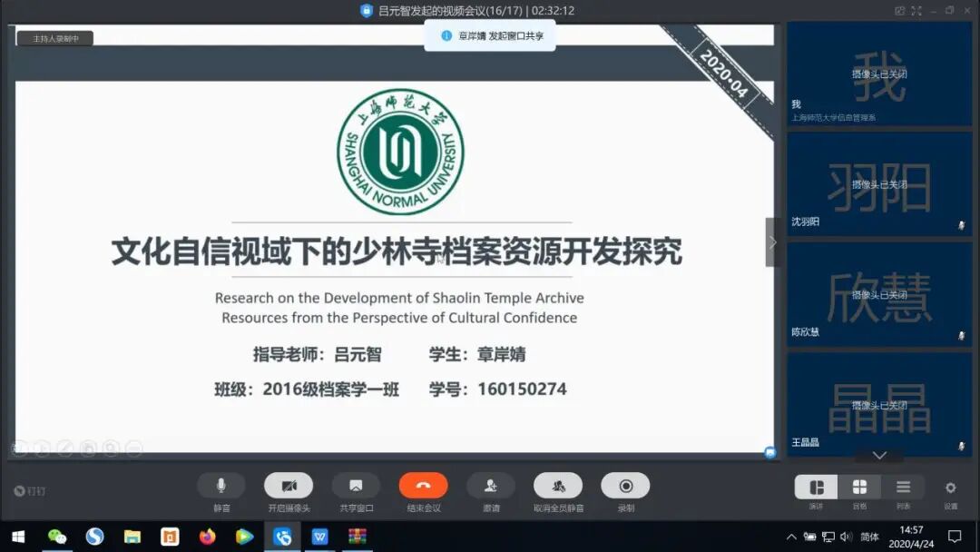Show more participants with down chevron
The height and width of the screenshot is (552, 980).
click(879, 455)
